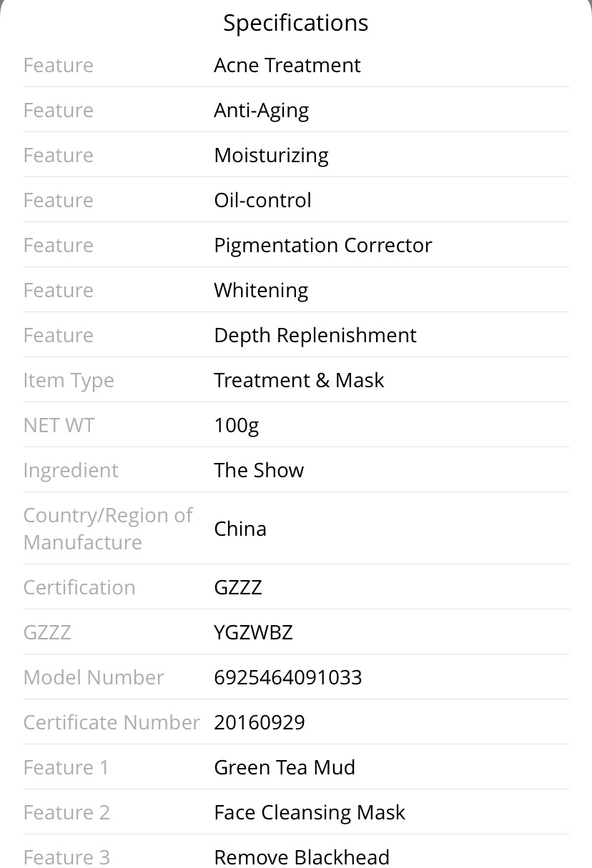
Task: Select the GZZZ certification value
Action: 238,587
